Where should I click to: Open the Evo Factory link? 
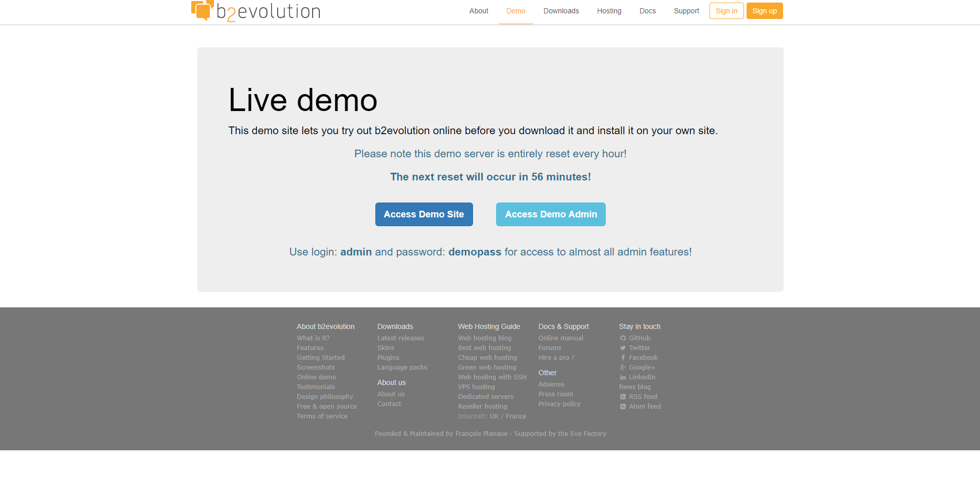click(x=588, y=434)
